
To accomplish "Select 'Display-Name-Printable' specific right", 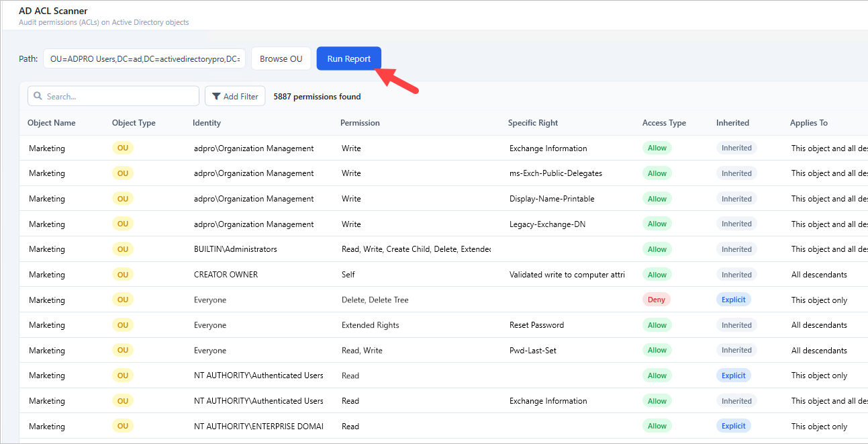I will [552, 199].
